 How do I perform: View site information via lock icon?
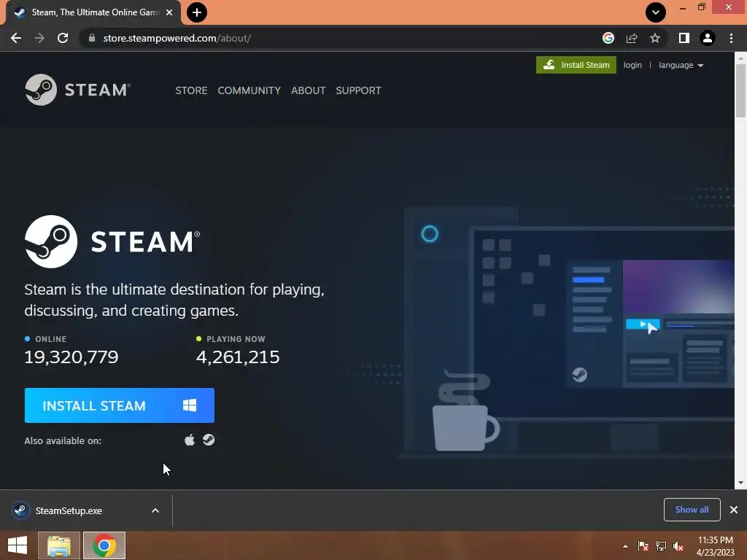point(92,38)
